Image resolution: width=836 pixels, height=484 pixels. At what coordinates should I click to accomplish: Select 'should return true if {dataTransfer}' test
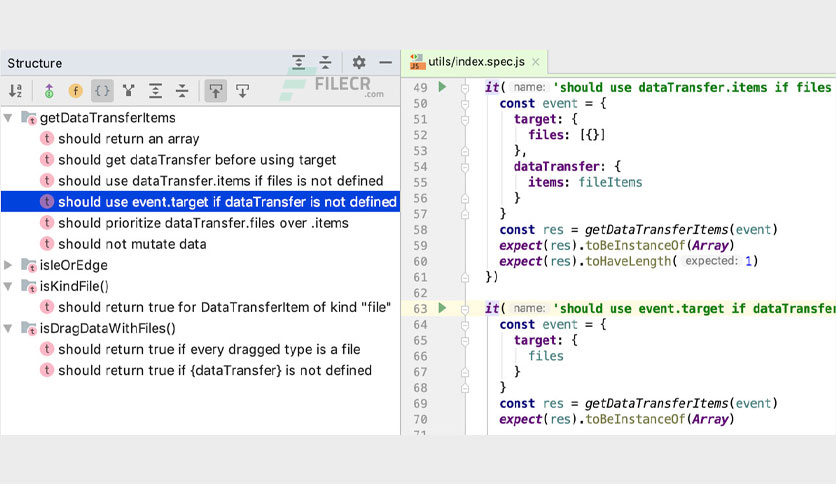click(x=200, y=370)
